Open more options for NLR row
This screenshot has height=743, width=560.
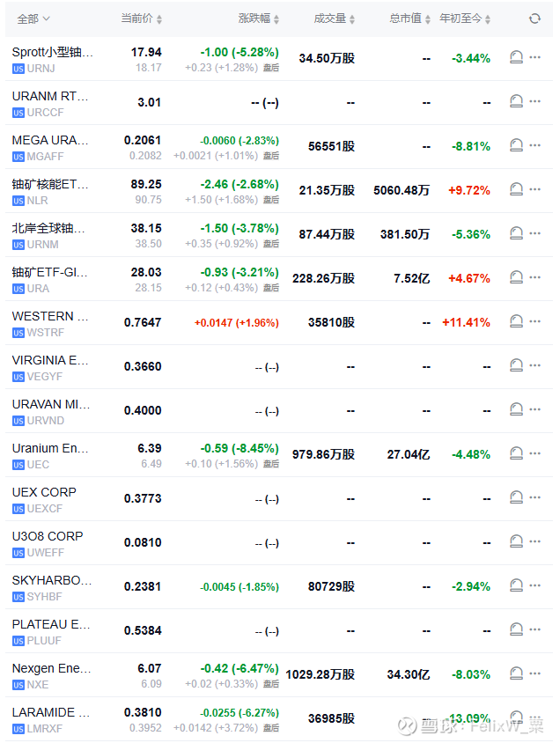534,189
